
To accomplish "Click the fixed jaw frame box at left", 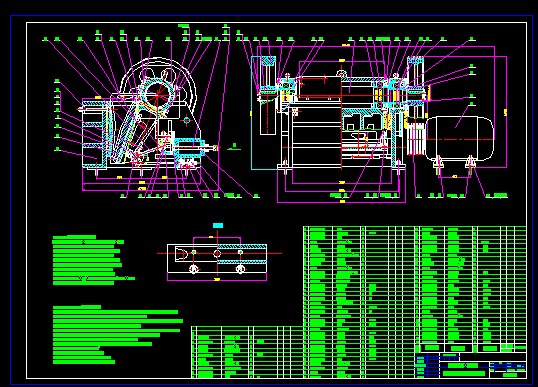I will 95,134.
